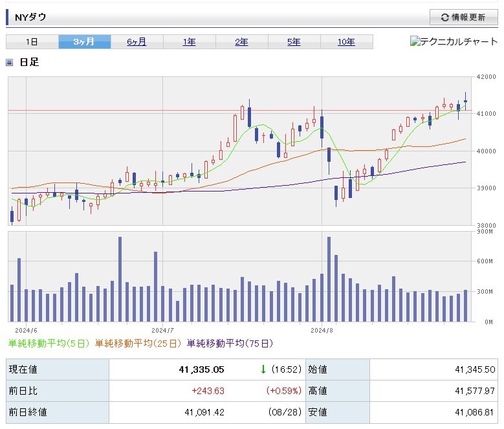Click the 現在値 value 41,335.05
This screenshot has height=429, width=504.
click(x=201, y=369)
